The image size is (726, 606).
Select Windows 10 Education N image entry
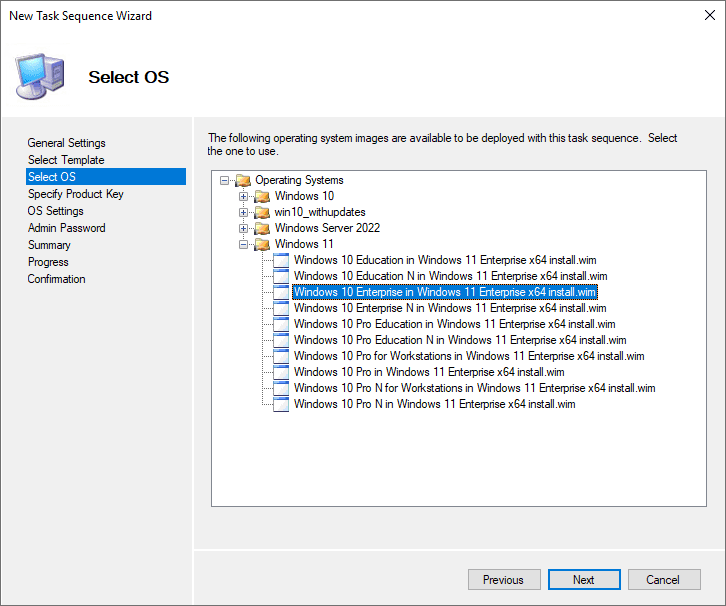451,276
